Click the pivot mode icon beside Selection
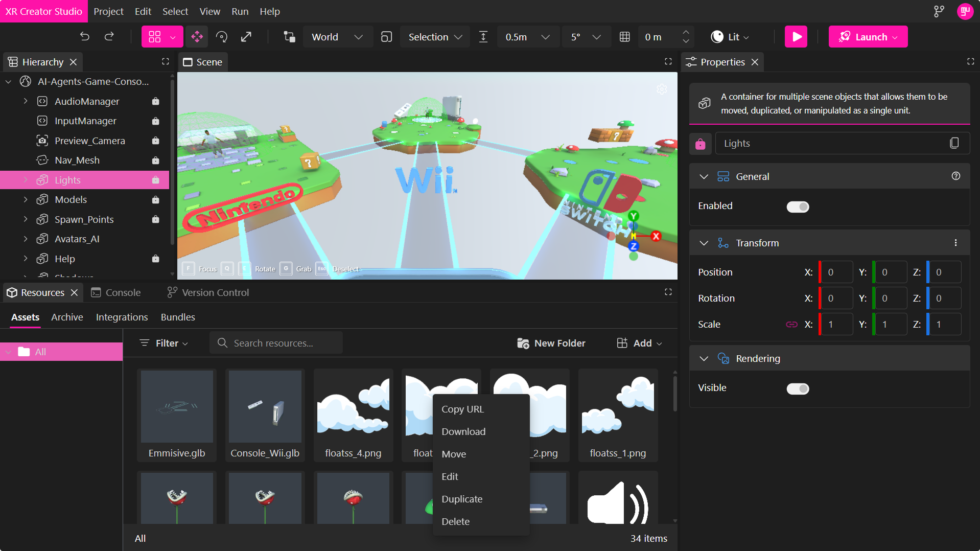980x551 pixels. [387, 37]
